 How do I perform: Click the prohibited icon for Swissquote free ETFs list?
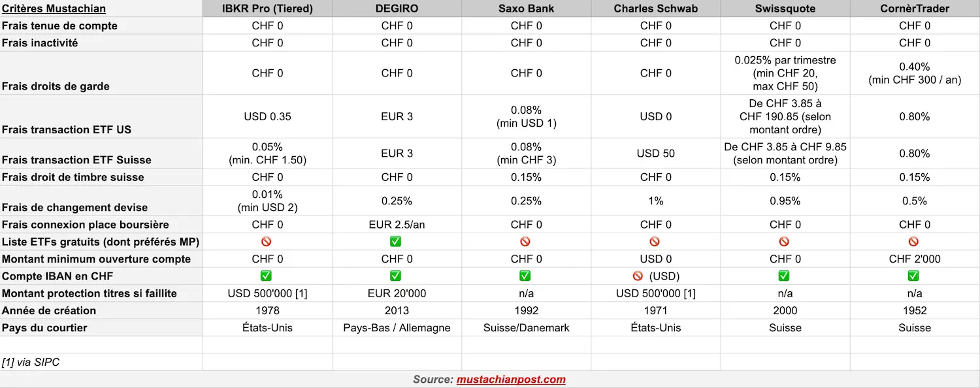pos(784,242)
